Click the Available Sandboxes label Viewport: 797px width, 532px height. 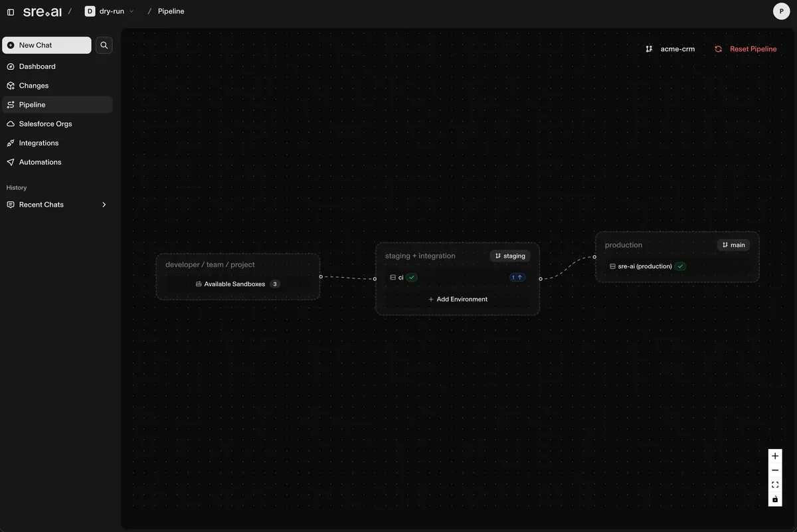(x=234, y=284)
